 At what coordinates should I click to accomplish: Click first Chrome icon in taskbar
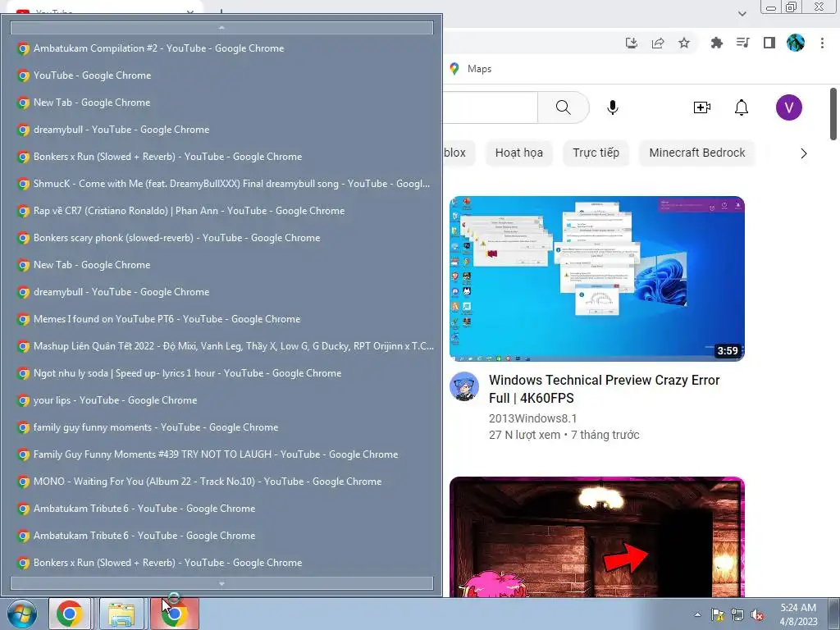pos(69,614)
